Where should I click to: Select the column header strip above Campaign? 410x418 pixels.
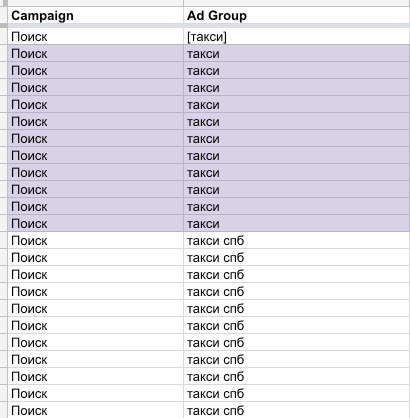pos(95,3)
